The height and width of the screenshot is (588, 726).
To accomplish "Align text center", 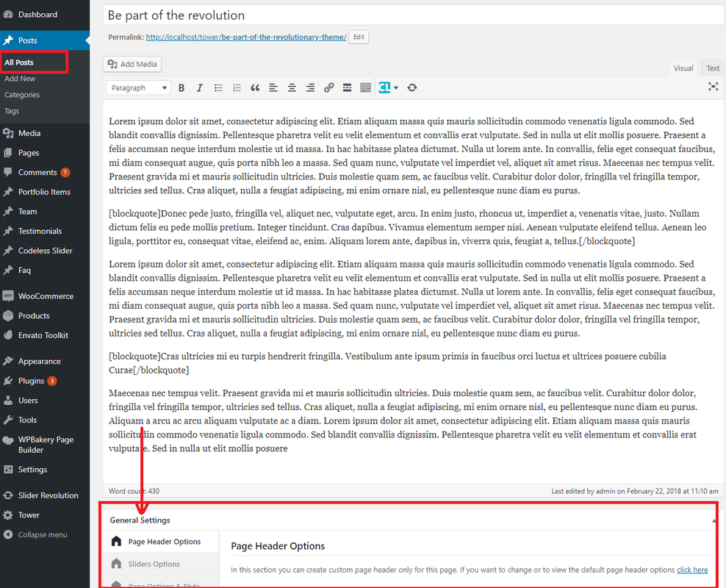I will tap(292, 87).
